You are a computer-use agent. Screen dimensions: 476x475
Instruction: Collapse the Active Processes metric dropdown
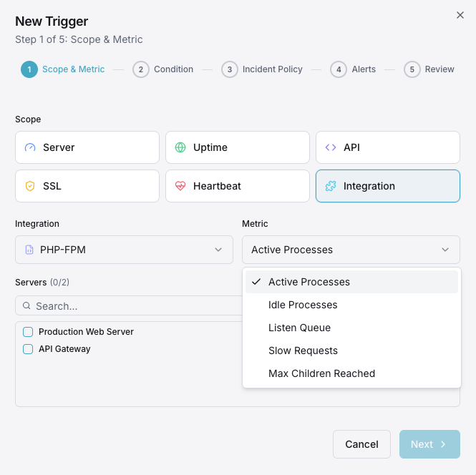[351, 250]
